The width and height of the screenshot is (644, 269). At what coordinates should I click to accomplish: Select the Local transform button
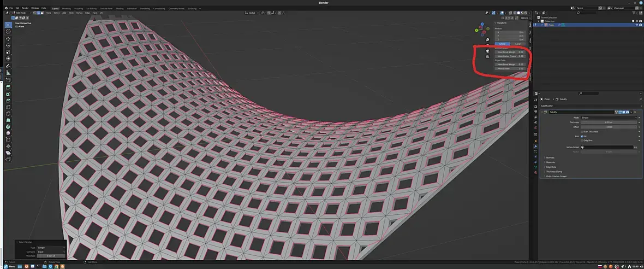coord(518,44)
